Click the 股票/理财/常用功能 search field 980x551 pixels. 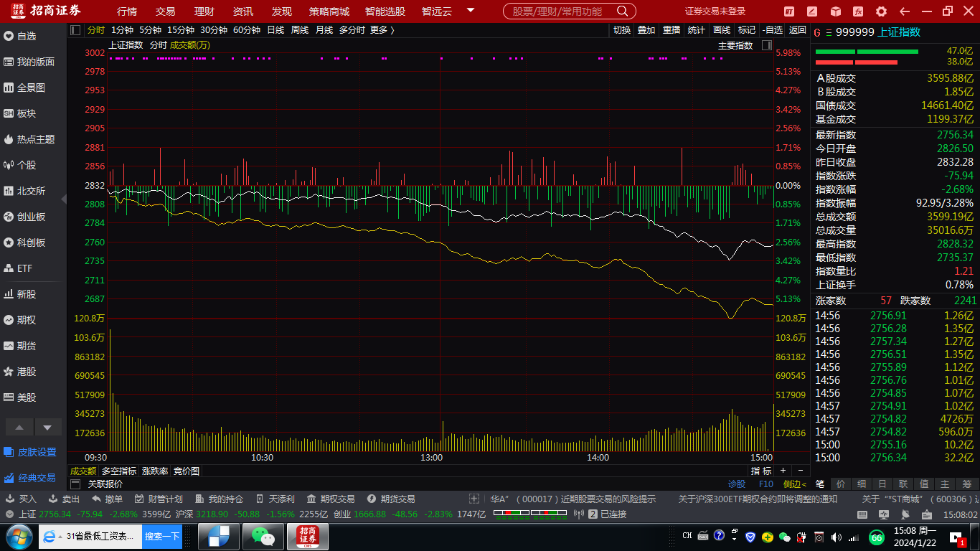pos(557,11)
